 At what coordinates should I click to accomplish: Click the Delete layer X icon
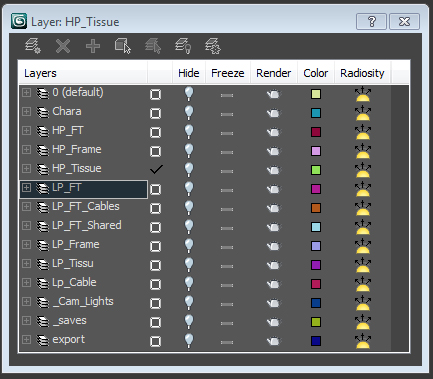pyautogui.click(x=63, y=46)
